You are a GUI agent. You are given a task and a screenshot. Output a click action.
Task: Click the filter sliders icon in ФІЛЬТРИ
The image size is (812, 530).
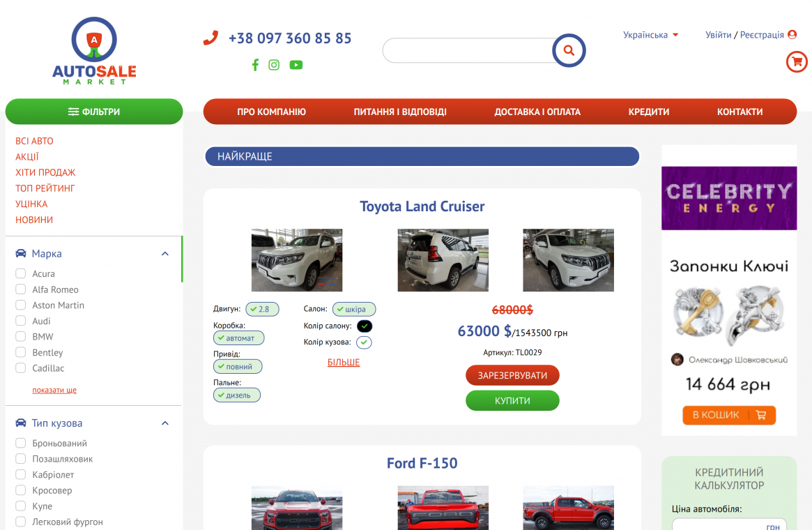pos(74,112)
